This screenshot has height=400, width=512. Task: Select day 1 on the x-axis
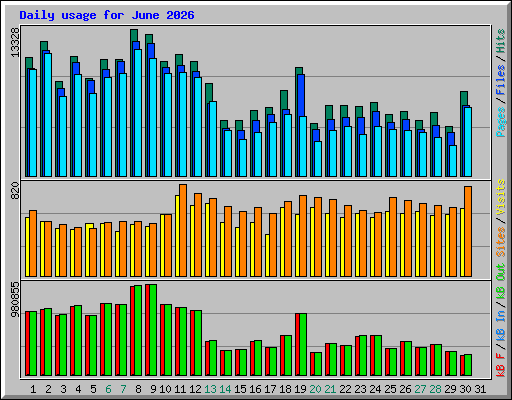coord(33,389)
